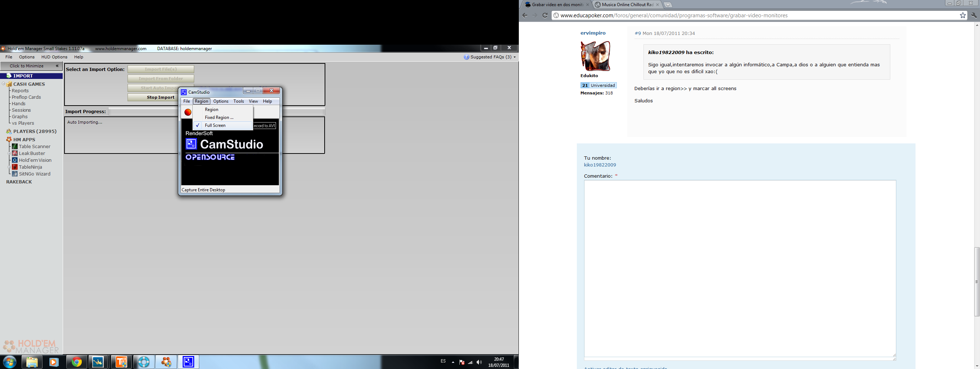Open the Hold'em Manager Help menu
Viewport: 980px width, 369px height.
(x=79, y=57)
